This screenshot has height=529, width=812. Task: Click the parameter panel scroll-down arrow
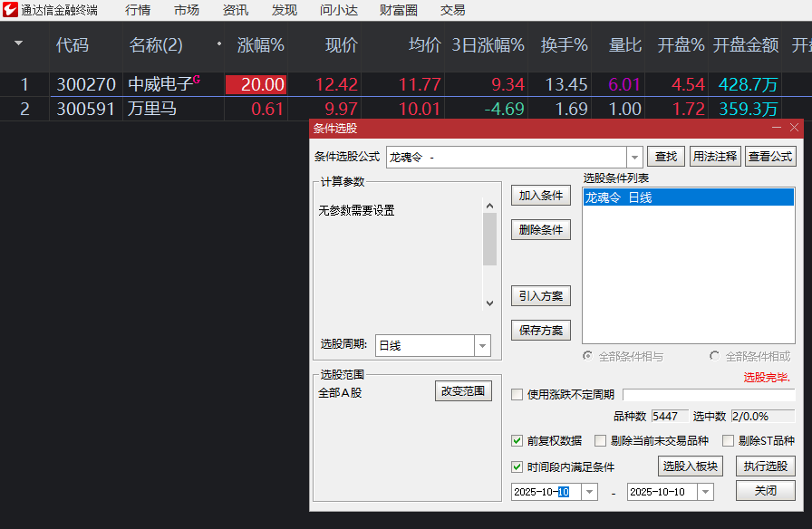[490, 303]
